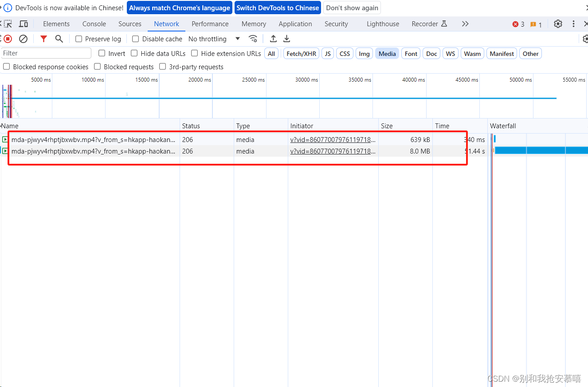Check 3rd-party requests checkbox
The width and height of the screenshot is (588, 387).
point(162,67)
